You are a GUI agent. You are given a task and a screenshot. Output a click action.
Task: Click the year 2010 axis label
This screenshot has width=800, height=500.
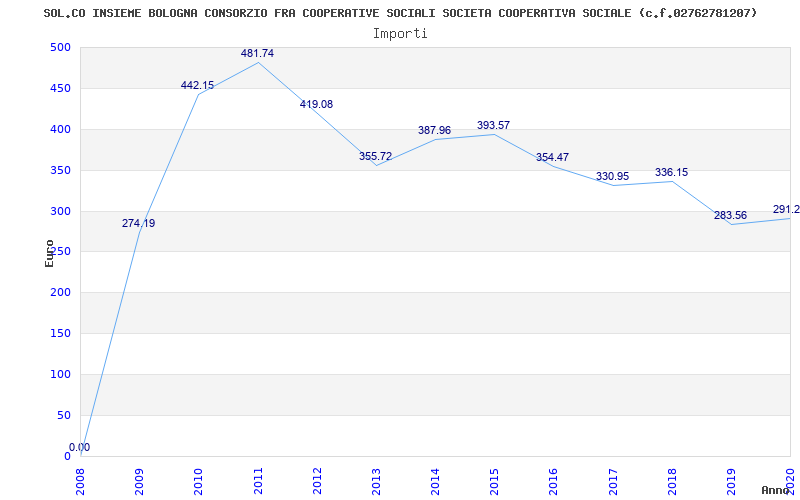point(198,481)
